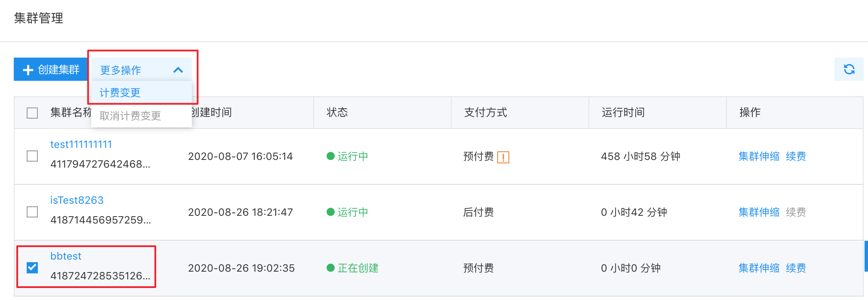Click green status dot for test111111111
This screenshot has width=868, height=300.
click(330, 156)
